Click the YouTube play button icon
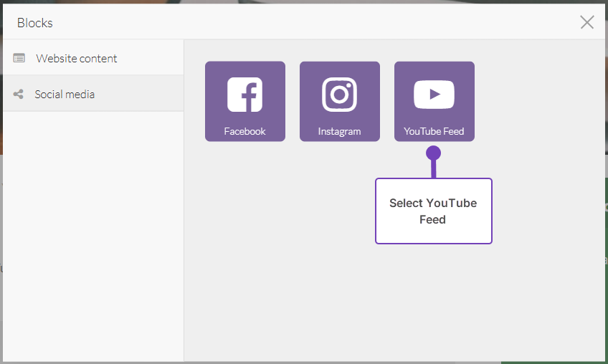Image resolution: width=608 pixels, height=364 pixels. point(434,95)
